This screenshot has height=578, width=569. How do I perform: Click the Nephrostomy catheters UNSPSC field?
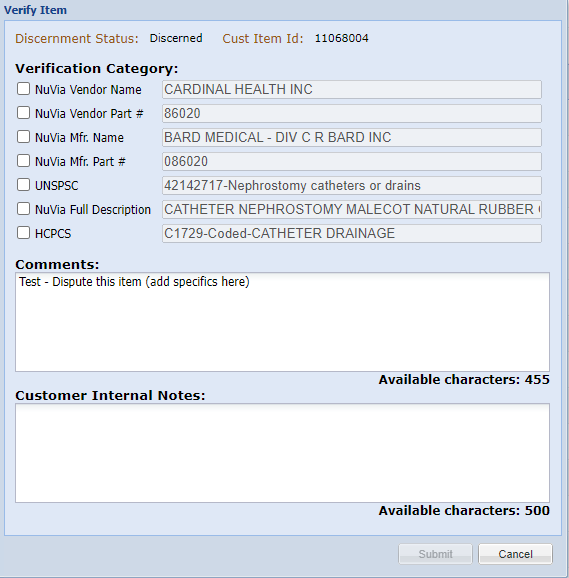click(x=352, y=185)
